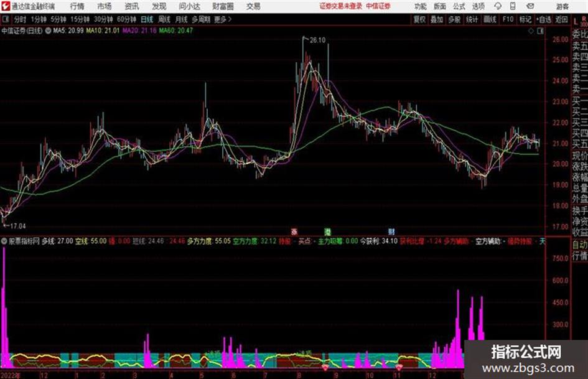Open the 行情 menu
This screenshot has width=588, height=379.
click(x=77, y=6)
